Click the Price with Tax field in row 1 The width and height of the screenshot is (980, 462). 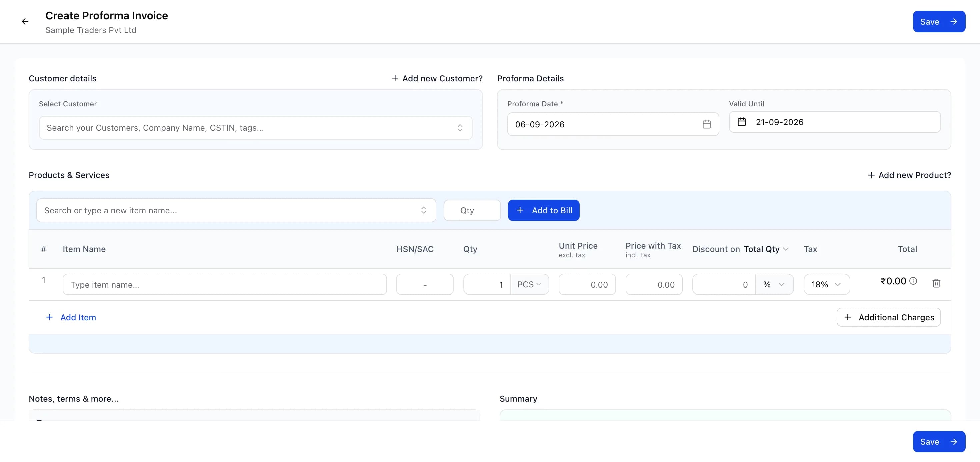coord(654,284)
